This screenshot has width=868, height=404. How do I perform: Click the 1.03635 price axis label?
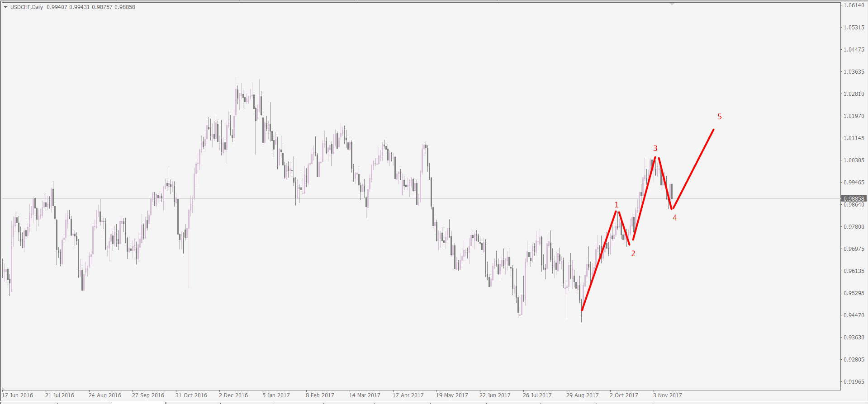click(854, 72)
